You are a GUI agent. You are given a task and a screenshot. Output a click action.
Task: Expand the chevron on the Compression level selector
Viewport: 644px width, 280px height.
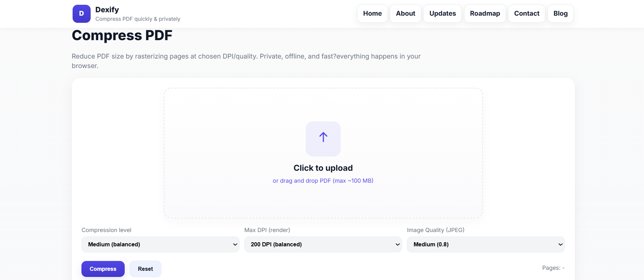[235, 244]
